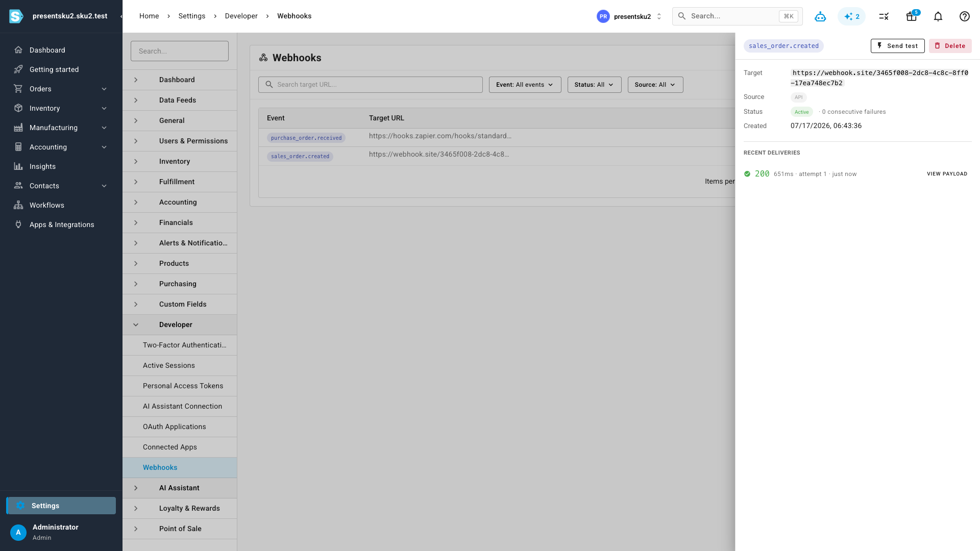This screenshot has height=551, width=980.
Task: Expand the Custom Fields section
Action: (x=180, y=304)
